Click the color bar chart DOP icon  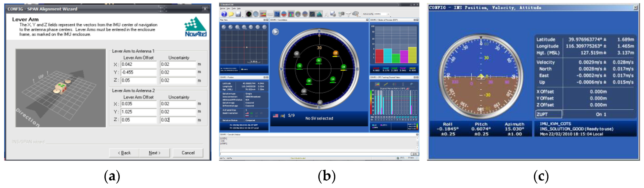click(291, 14)
